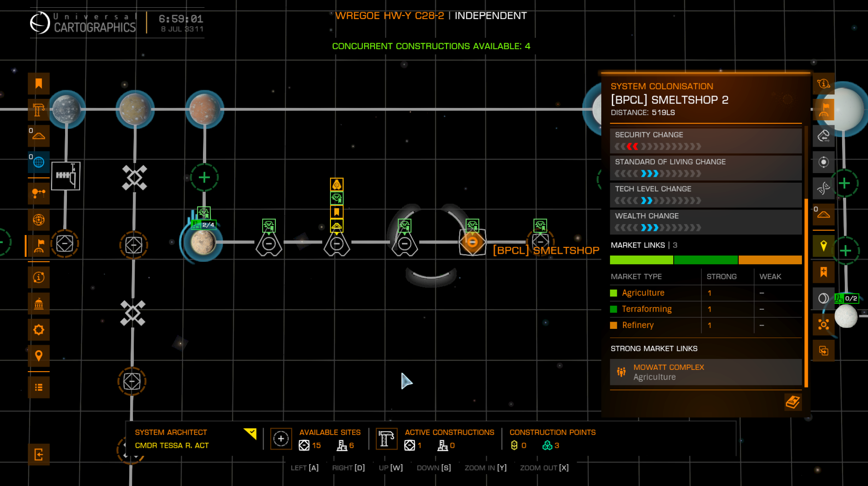
Task: Switch to the system colonisation tab in right panel
Action: (823, 110)
